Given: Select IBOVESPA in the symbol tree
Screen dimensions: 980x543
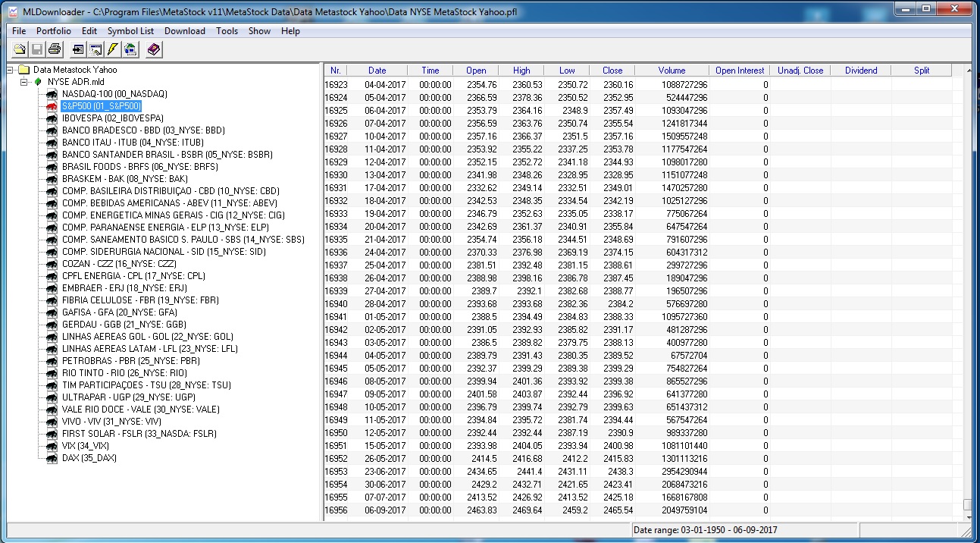Looking at the screenshot, I should click(113, 118).
